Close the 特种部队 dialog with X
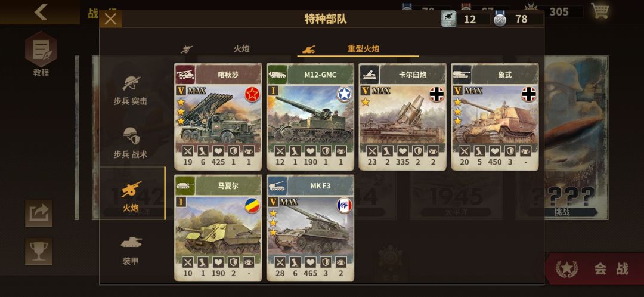 click(x=110, y=19)
